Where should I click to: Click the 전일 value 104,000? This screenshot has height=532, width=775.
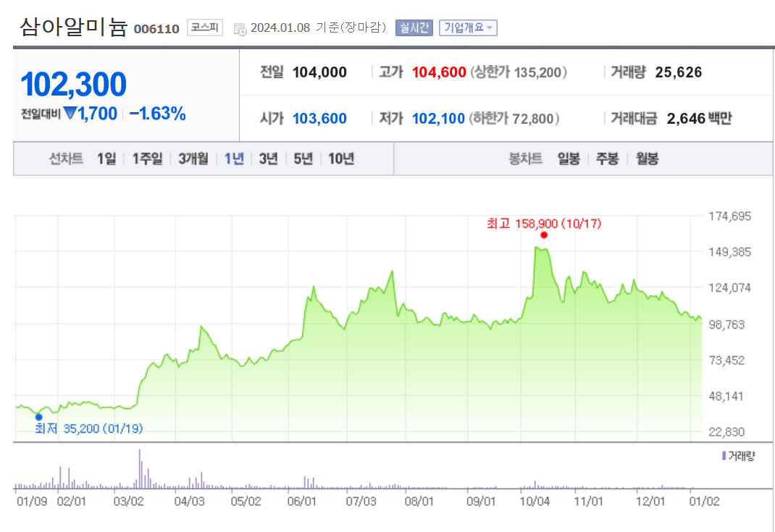coord(319,72)
